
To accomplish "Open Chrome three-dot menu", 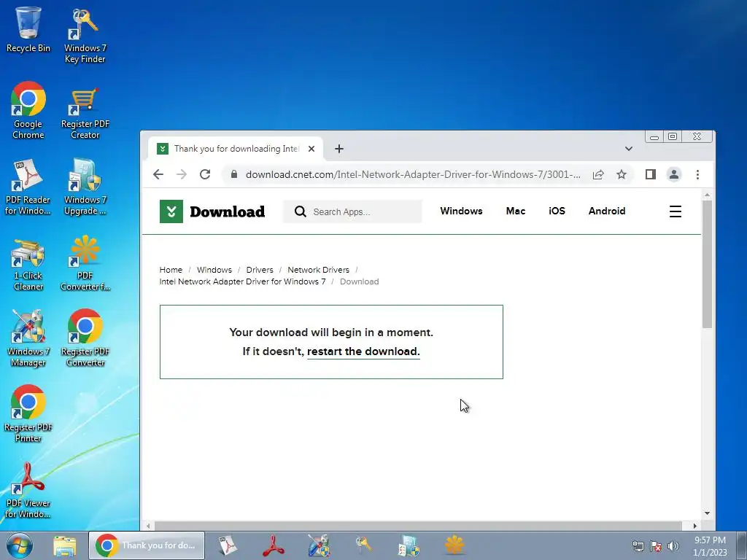I will pos(697,174).
